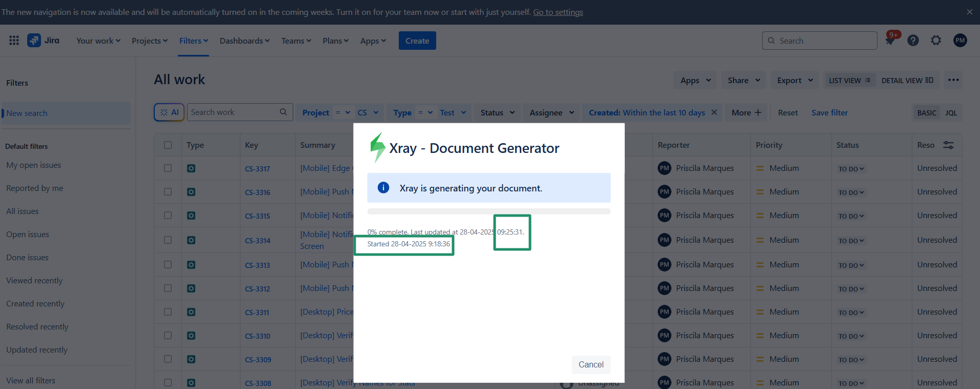The image size is (980, 389).
Task: Expand the Apps dropdown in the All work toolbar
Action: (x=695, y=80)
